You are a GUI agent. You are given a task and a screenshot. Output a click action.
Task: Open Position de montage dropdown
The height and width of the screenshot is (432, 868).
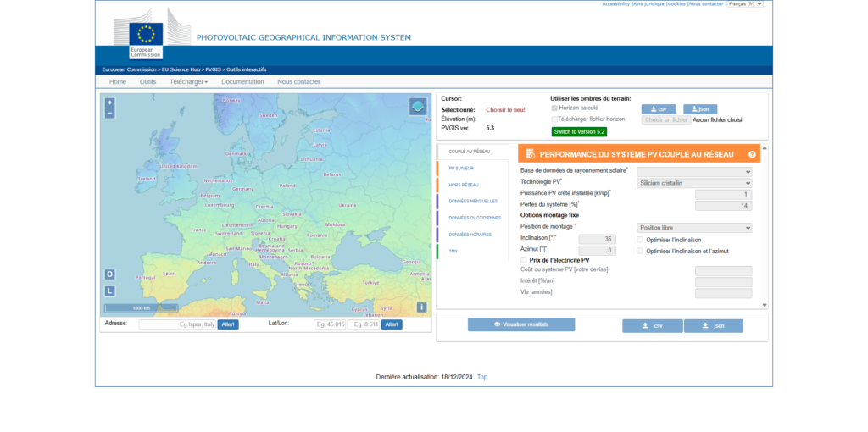[x=694, y=228]
